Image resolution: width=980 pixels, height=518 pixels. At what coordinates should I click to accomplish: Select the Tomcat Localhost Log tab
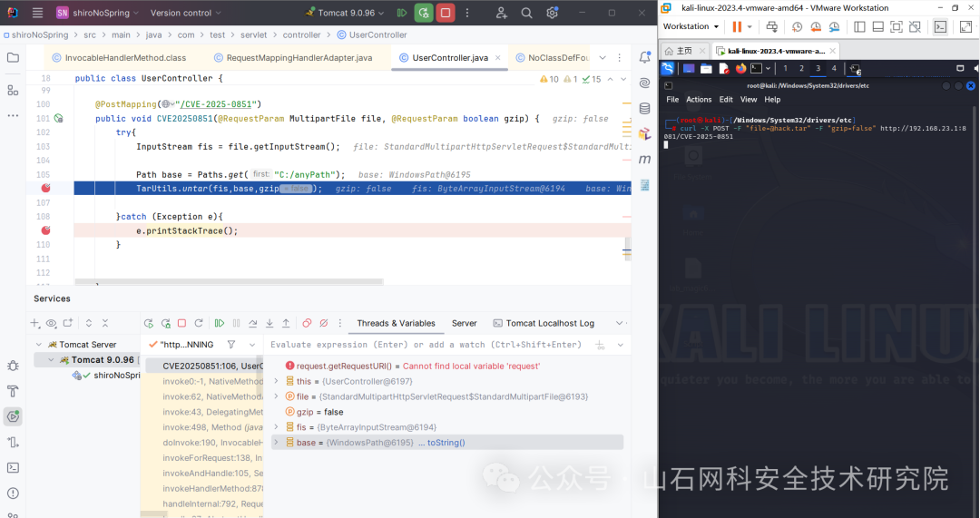[544, 323]
